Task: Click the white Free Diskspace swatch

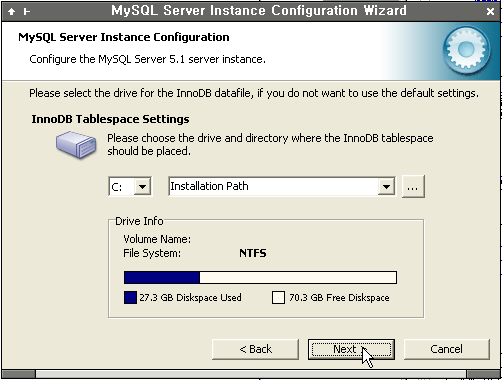Action: click(278, 297)
